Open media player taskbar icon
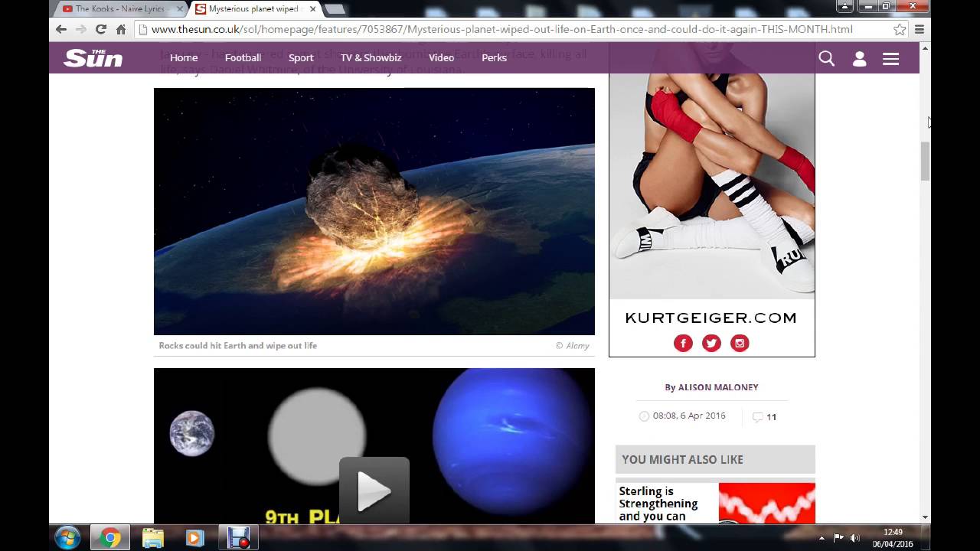This screenshot has width=980, height=551. (195, 538)
